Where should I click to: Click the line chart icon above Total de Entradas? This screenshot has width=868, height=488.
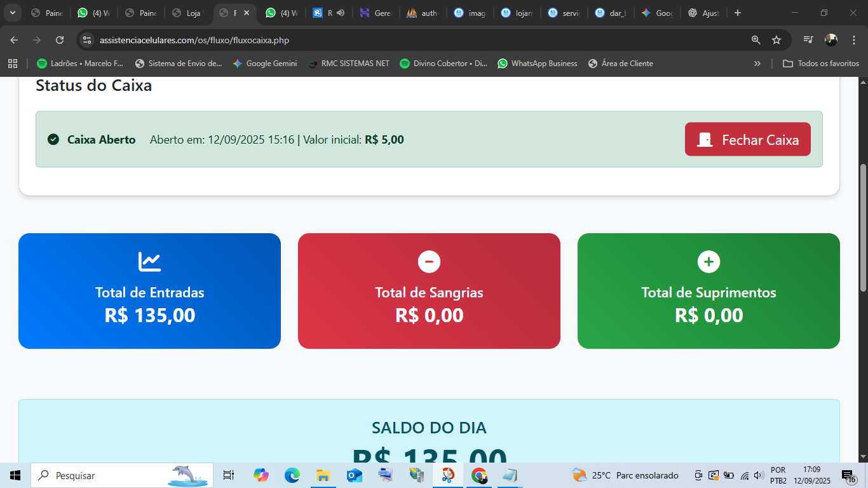(149, 261)
